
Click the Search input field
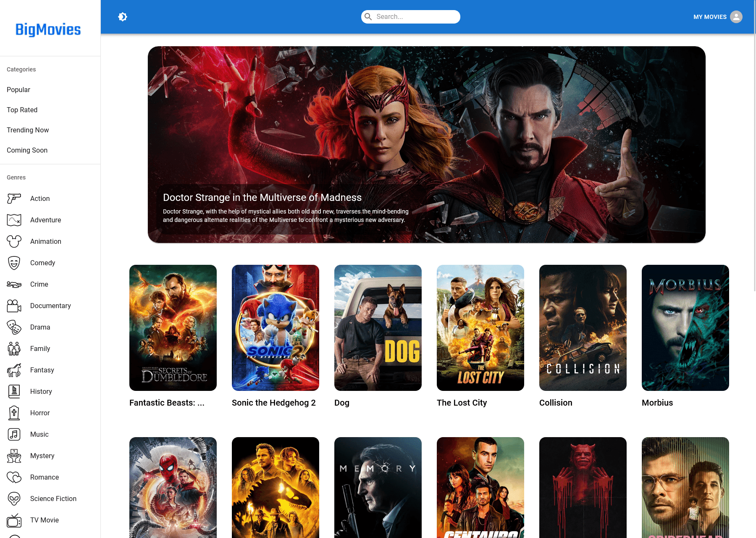411,17
